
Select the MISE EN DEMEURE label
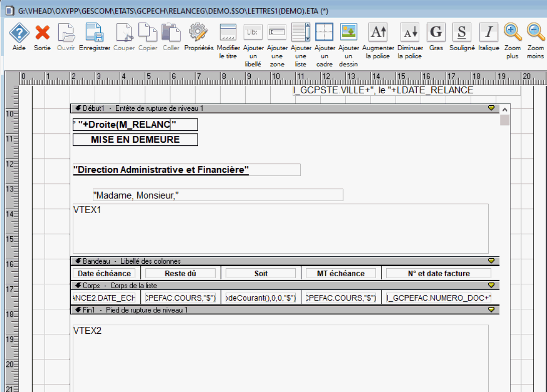coord(135,140)
